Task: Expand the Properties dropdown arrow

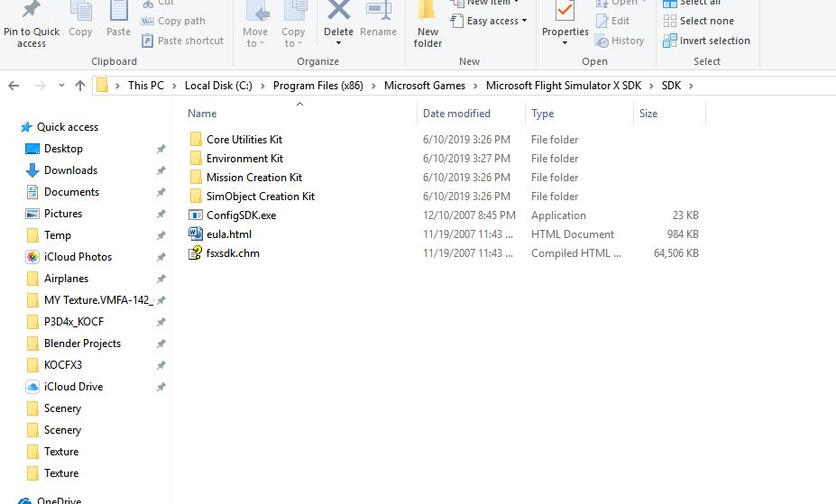Action: click(565, 43)
